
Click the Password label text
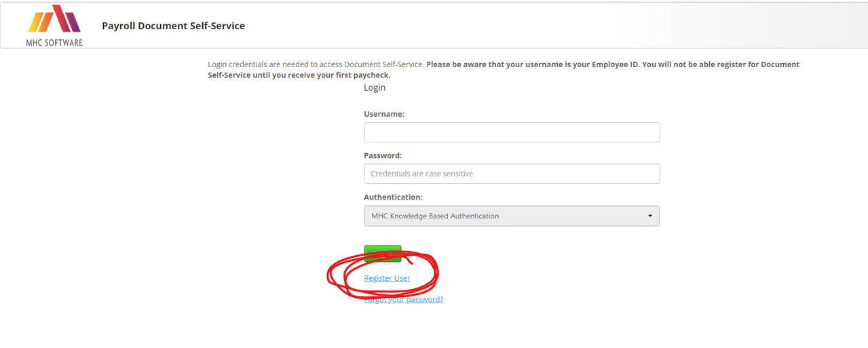383,155
